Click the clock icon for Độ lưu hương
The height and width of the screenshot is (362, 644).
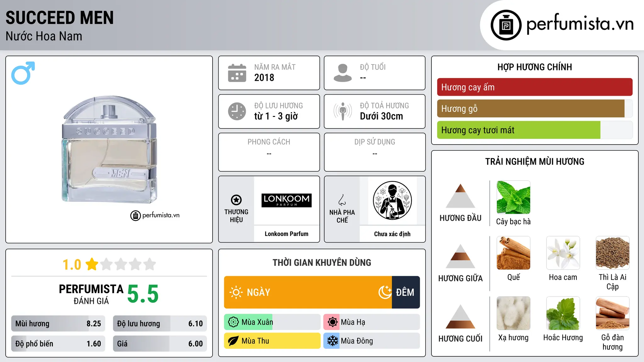tap(237, 111)
